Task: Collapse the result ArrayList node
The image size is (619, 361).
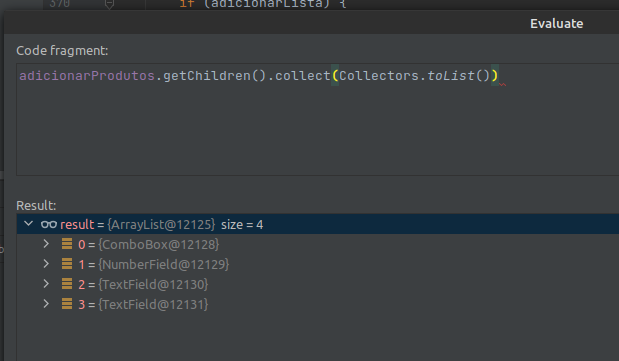Action: pyautogui.click(x=28, y=224)
